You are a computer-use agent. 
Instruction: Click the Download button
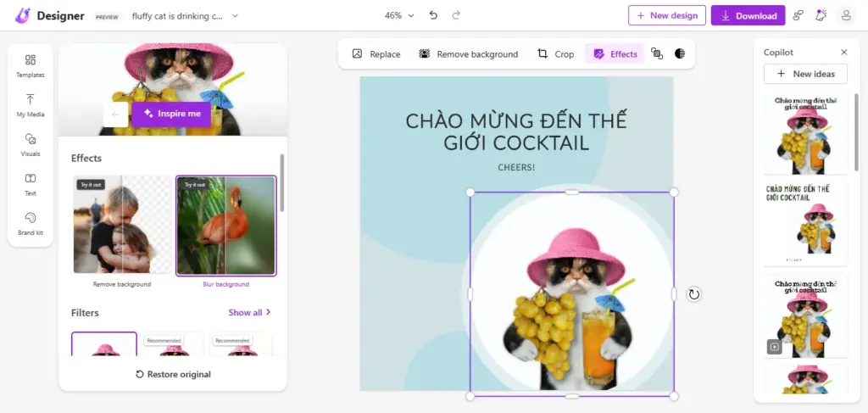(748, 15)
